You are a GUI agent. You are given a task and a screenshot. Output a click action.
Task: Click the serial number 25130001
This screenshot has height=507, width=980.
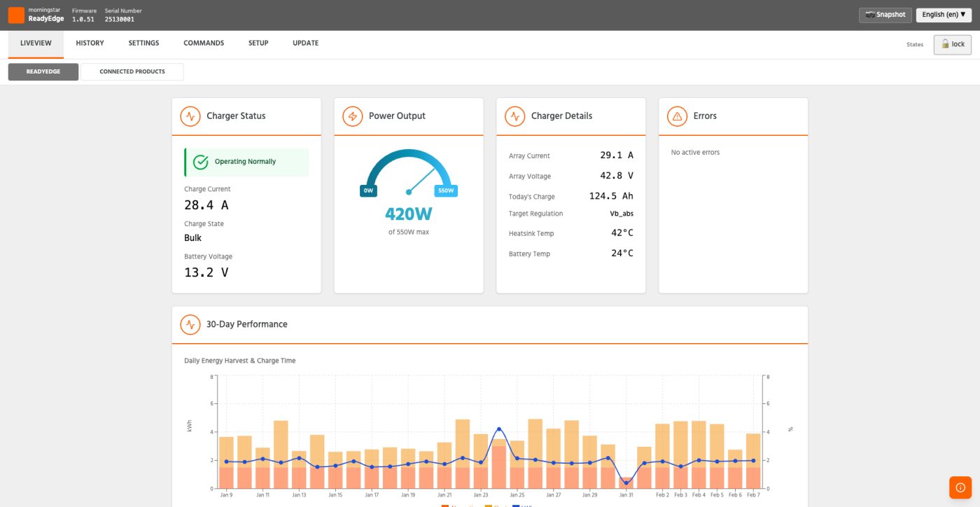pyautogui.click(x=119, y=20)
